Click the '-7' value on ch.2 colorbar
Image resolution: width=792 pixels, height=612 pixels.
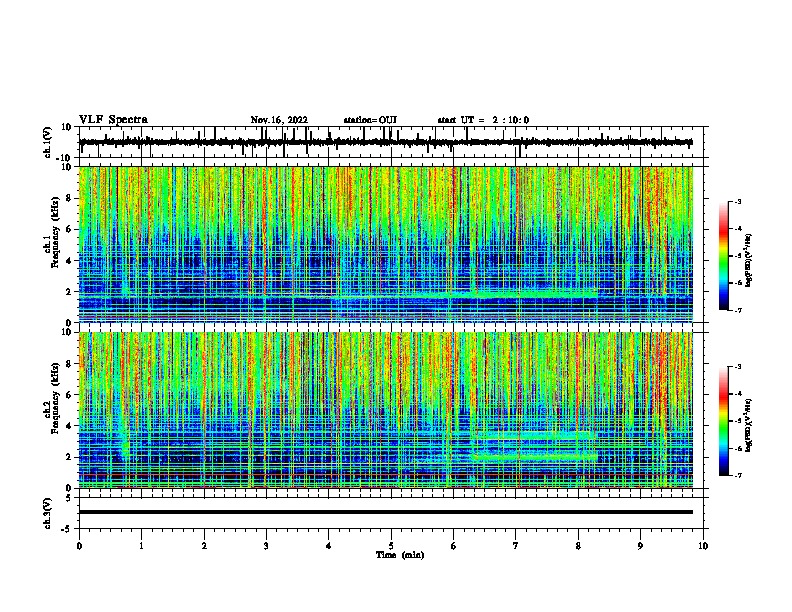737,475
